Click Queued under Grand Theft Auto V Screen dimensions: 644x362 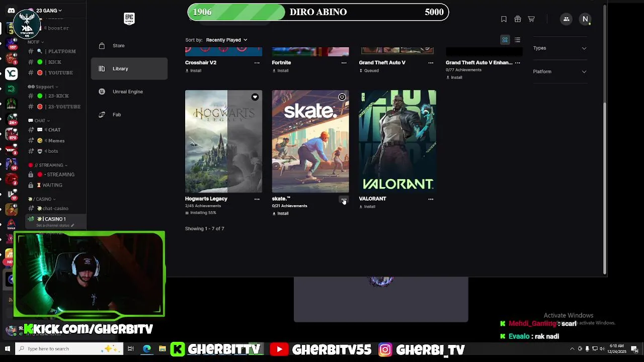click(369, 70)
